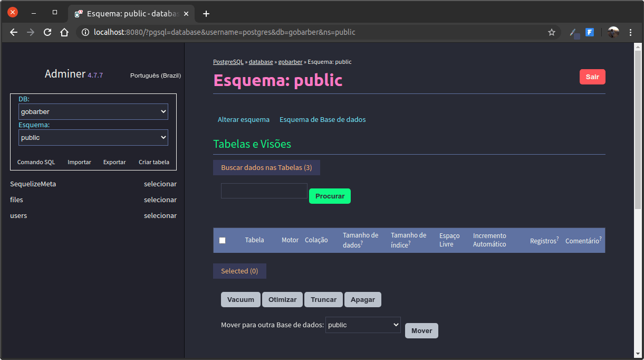This screenshot has width=644, height=360.
Task: Click the site information icon in address bar
Action: click(85, 32)
